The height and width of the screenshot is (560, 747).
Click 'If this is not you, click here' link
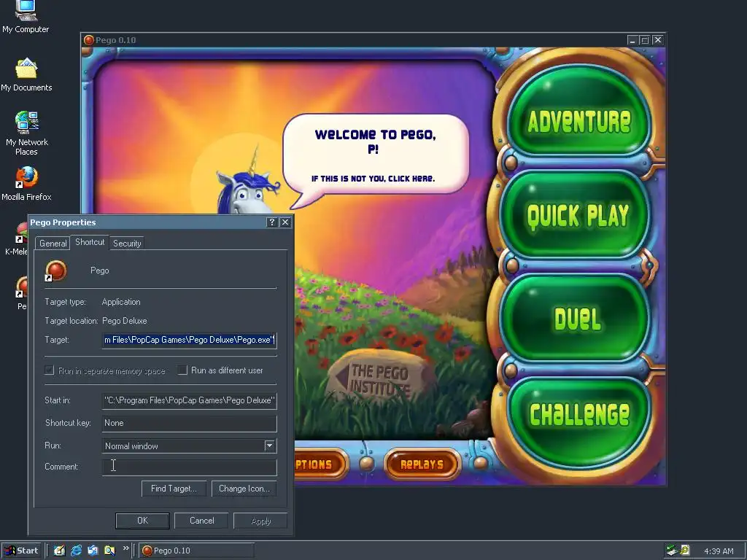373,179
